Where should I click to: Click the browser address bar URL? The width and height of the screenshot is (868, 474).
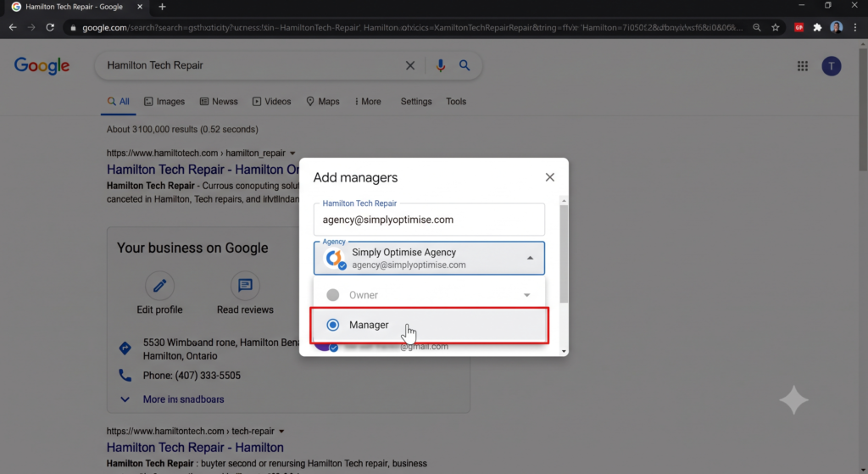pos(413,28)
